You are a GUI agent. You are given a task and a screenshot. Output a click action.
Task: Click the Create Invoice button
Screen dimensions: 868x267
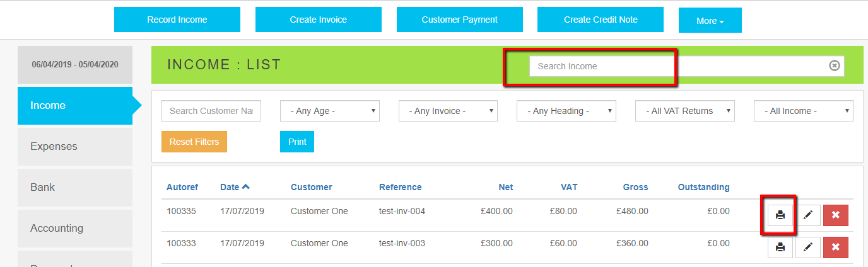(319, 20)
